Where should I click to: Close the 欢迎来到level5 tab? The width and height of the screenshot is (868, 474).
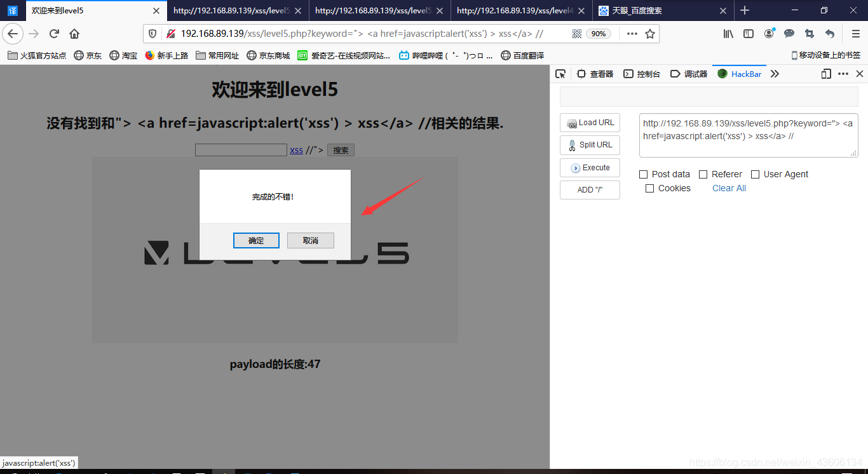click(x=156, y=11)
